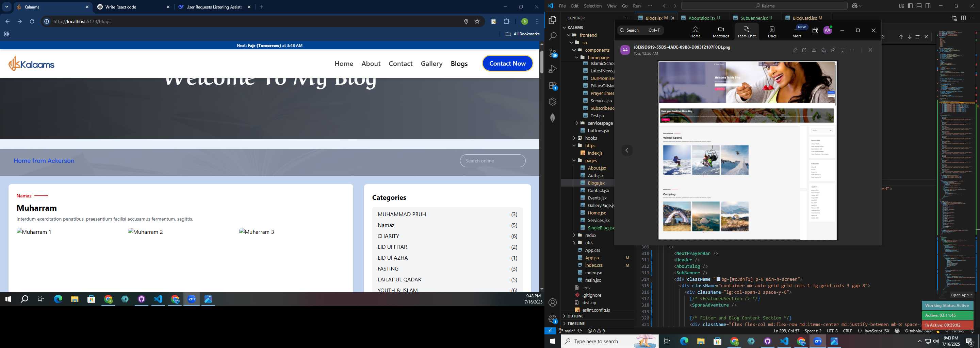The image size is (980, 348).
Task: Click the bookmark icon in Zoom image preview
Action: pyautogui.click(x=842, y=50)
